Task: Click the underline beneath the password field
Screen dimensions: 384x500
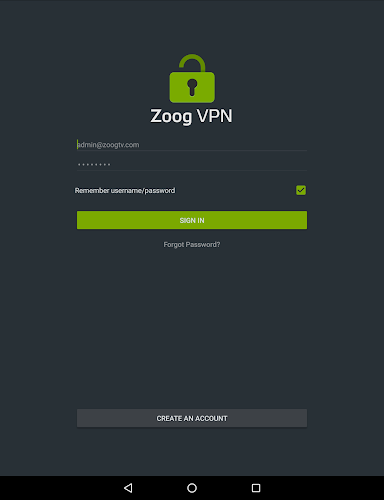Action: pos(192,171)
